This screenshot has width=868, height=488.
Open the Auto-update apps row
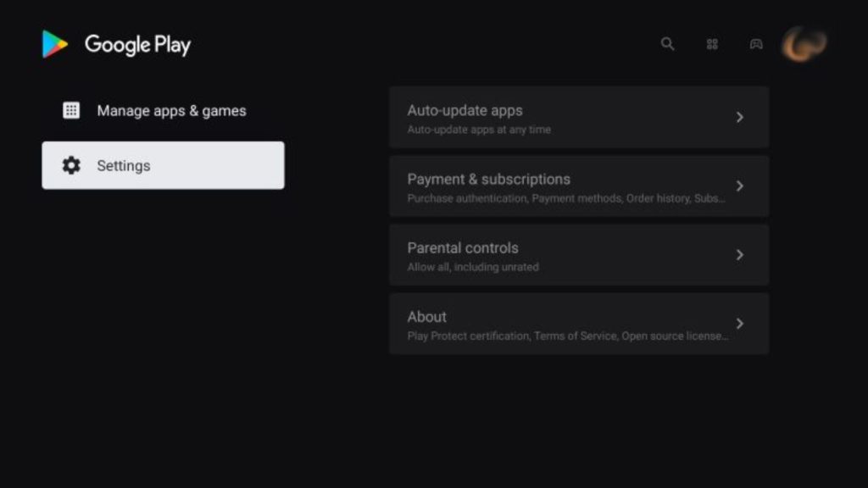click(579, 117)
